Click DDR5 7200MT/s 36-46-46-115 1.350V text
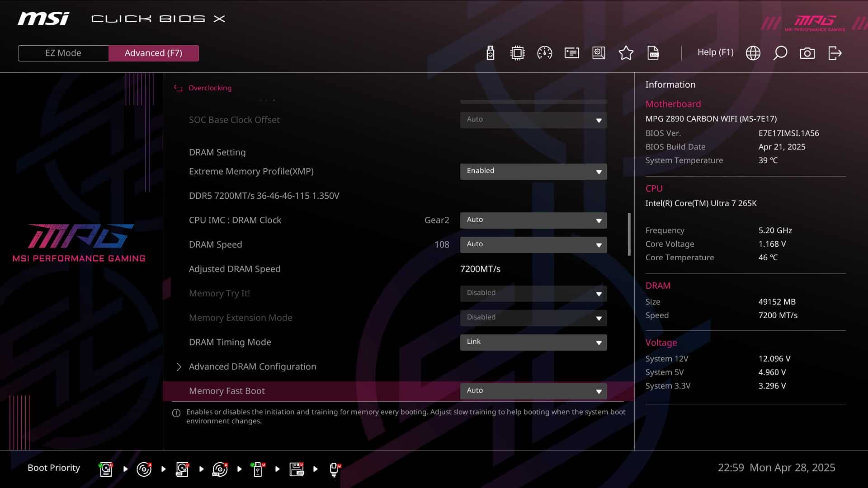This screenshot has width=868, height=488. pyautogui.click(x=264, y=196)
